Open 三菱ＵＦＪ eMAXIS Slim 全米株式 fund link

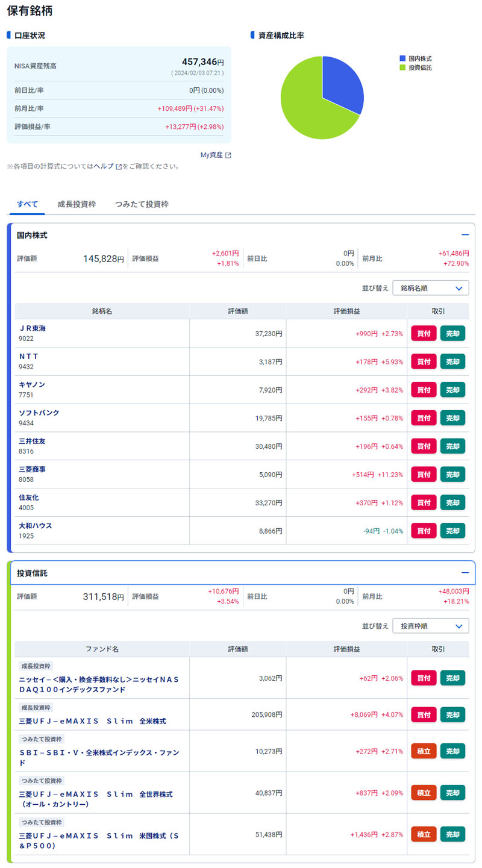pos(92,721)
